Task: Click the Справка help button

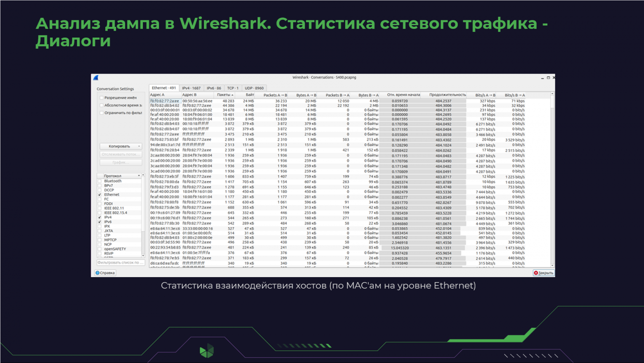Action: [x=105, y=273]
